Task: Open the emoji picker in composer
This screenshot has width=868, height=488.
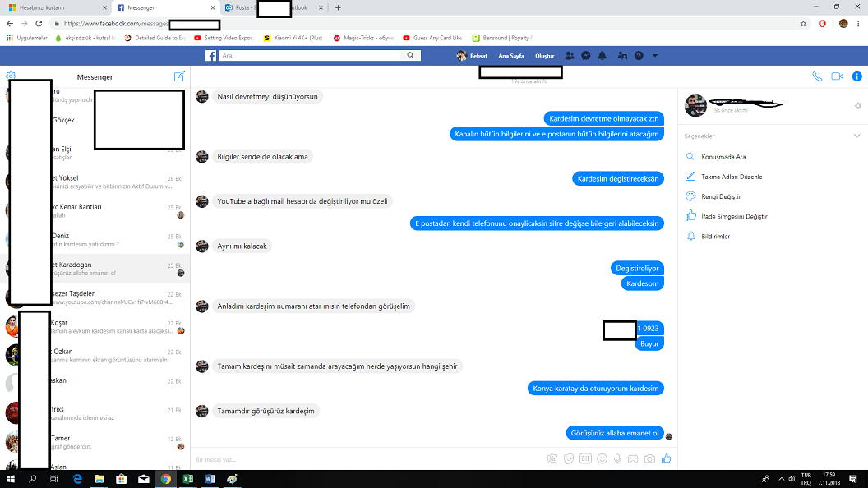Action: (603, 458)
